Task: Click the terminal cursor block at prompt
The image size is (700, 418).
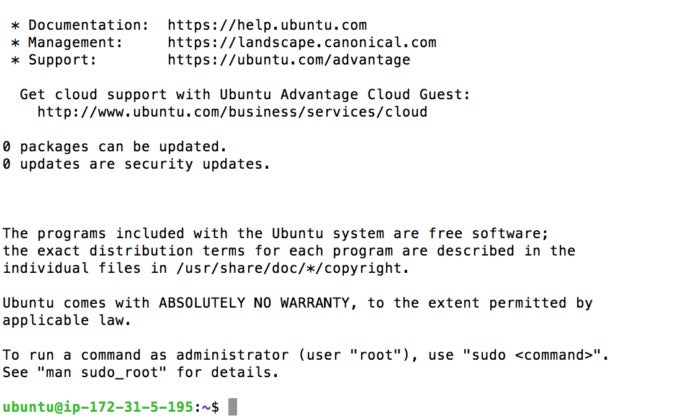Action: [233, 407]
